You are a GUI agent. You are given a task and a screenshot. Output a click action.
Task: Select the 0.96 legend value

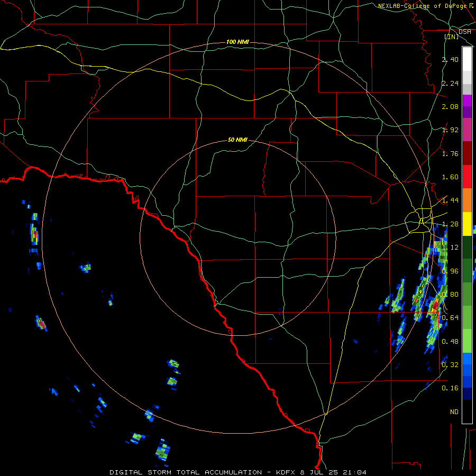pos(450,271)
